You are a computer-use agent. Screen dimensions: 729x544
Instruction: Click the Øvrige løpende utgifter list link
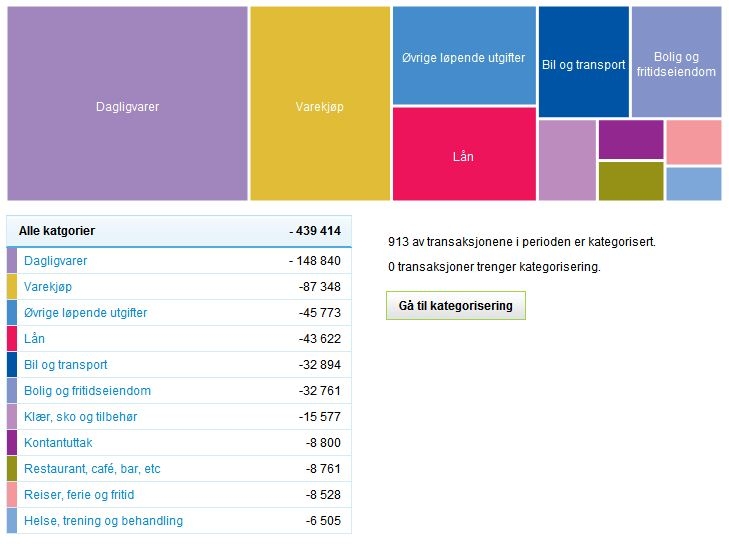[85, 313]
